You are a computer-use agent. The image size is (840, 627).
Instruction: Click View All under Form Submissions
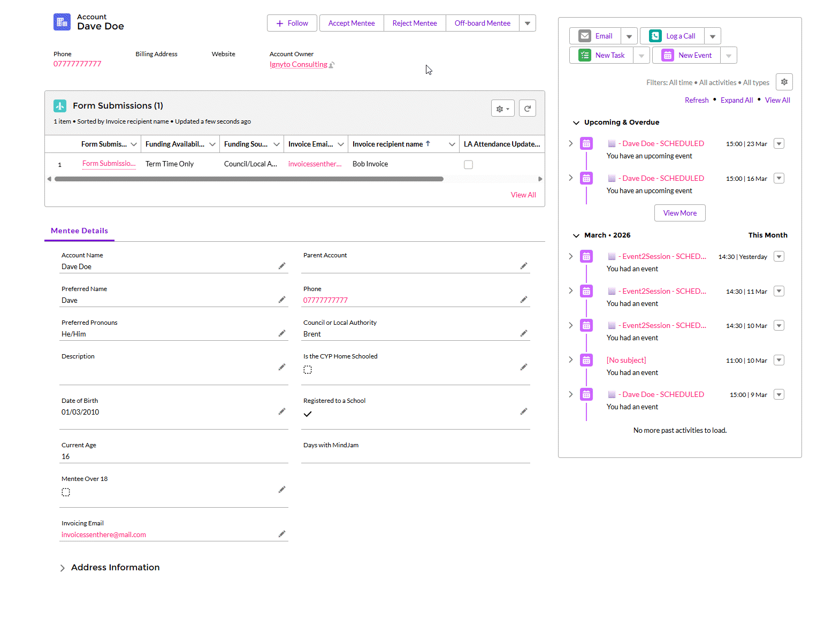pyautogui.click(x=523, y=195)
